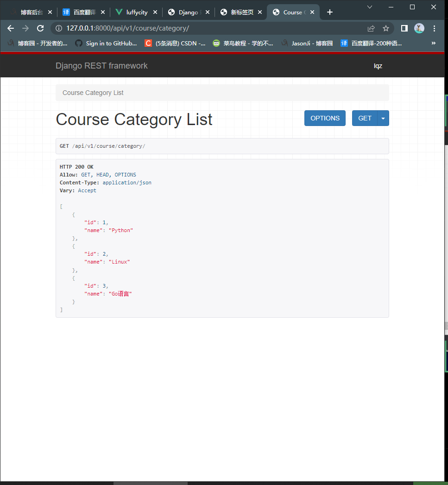Image resolution: width=448 pixels, height=485 pixels.
Task: Open the 百度翻译-200种语 bookmark
Action: [x=371, y=43]
